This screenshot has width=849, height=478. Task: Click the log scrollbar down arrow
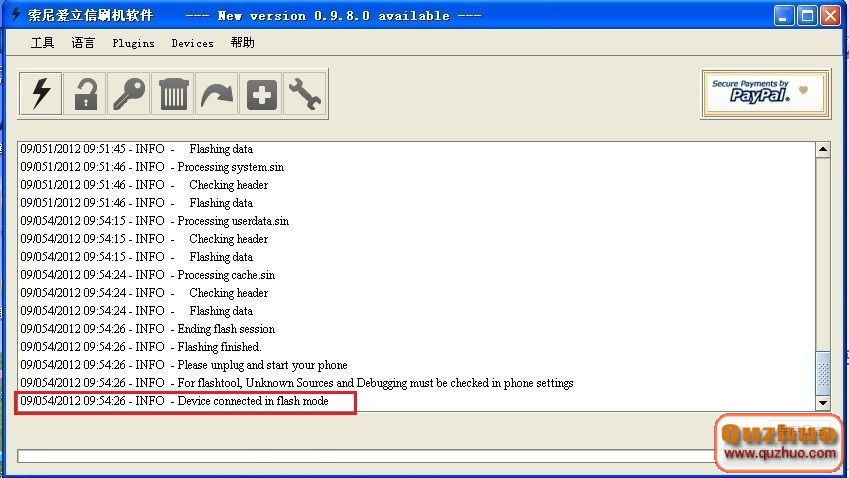point(822,402)
